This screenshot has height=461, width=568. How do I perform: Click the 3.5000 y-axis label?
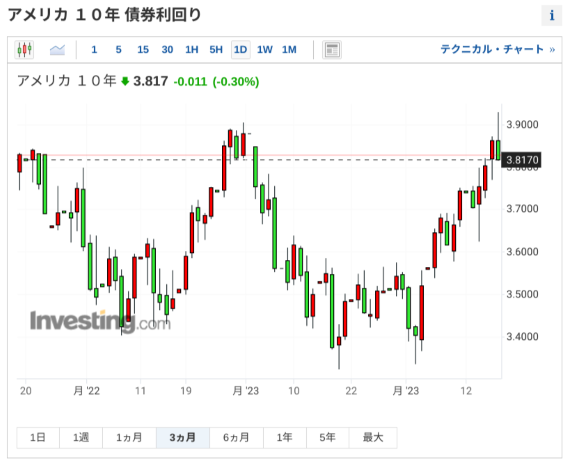522,294
